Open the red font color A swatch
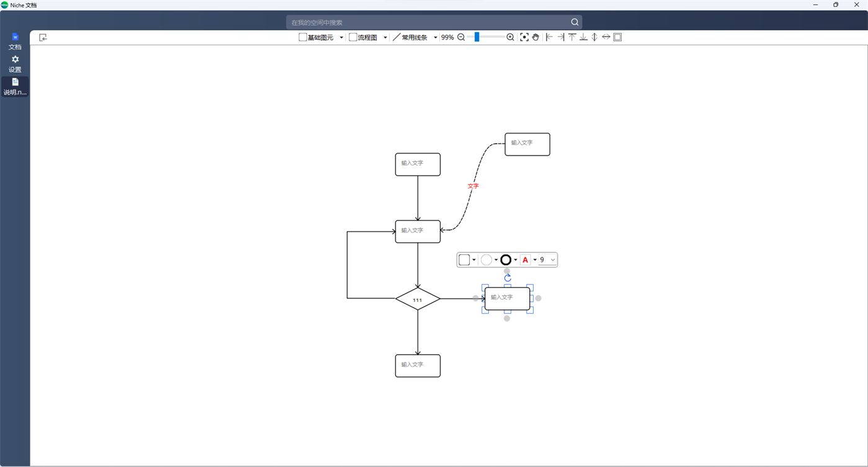This screenshot has width=868, height=467. pos(525,259)
